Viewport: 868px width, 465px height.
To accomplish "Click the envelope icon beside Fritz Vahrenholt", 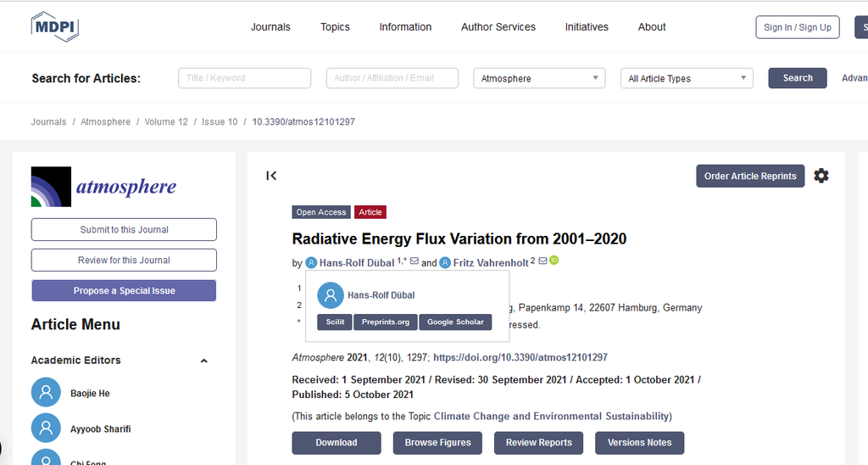I will (542, 261).
